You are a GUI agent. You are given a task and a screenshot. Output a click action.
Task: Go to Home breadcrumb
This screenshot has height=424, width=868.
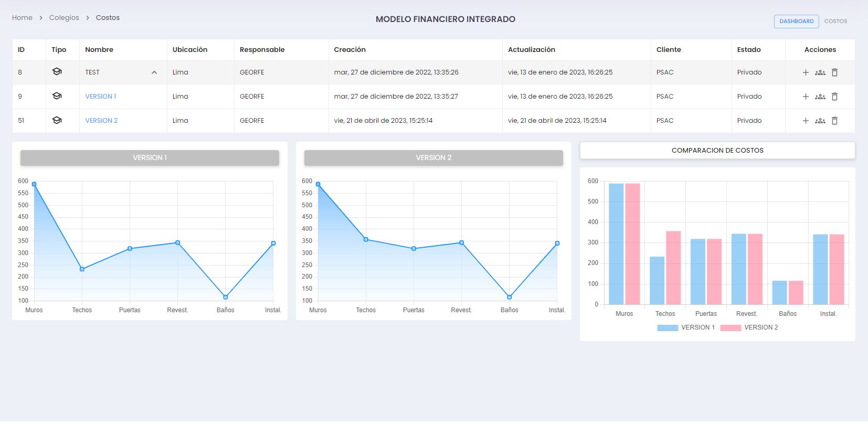[22, 18]
